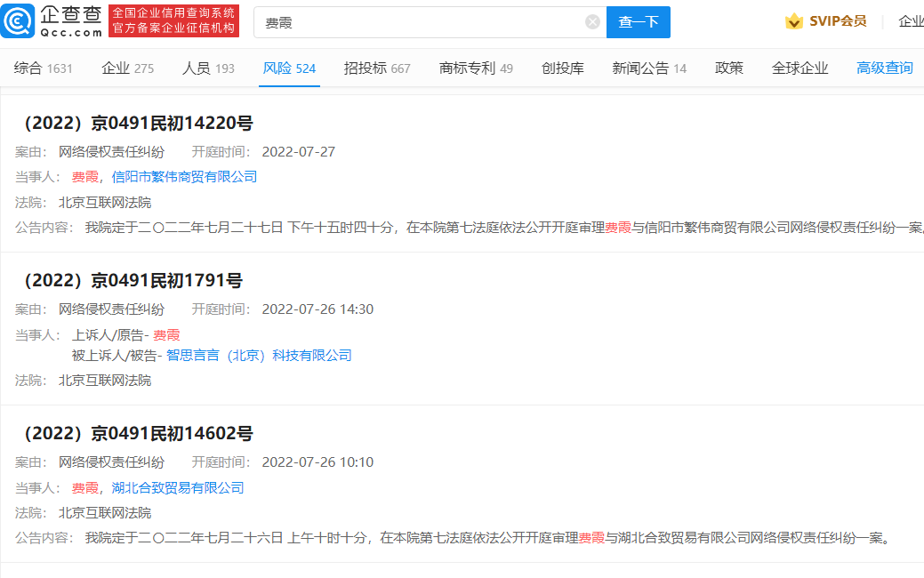This screenshot has width=924, height=578.
Task: Open 湖北合致贸易有限公司 company link
Action: tap(178, 488)
